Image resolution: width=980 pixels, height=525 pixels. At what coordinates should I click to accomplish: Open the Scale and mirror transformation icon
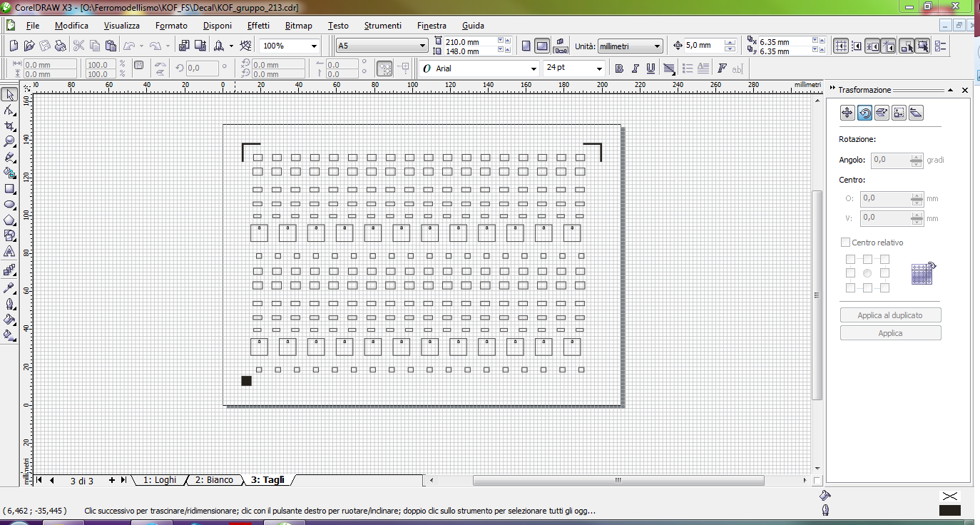coord(882,112)
